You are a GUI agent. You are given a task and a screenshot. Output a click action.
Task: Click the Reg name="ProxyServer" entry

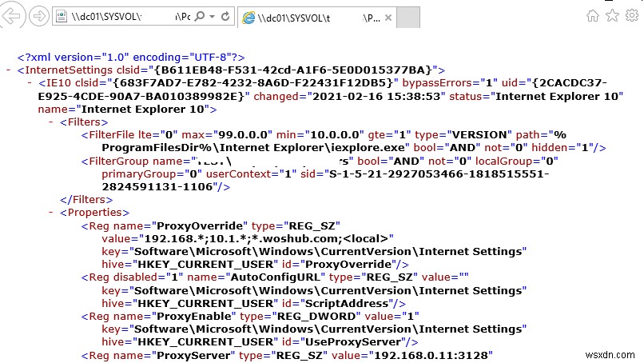tap(158, 355)
